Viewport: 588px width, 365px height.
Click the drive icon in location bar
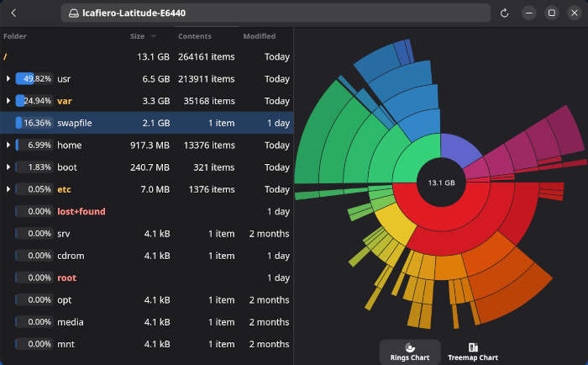(74, 13)
